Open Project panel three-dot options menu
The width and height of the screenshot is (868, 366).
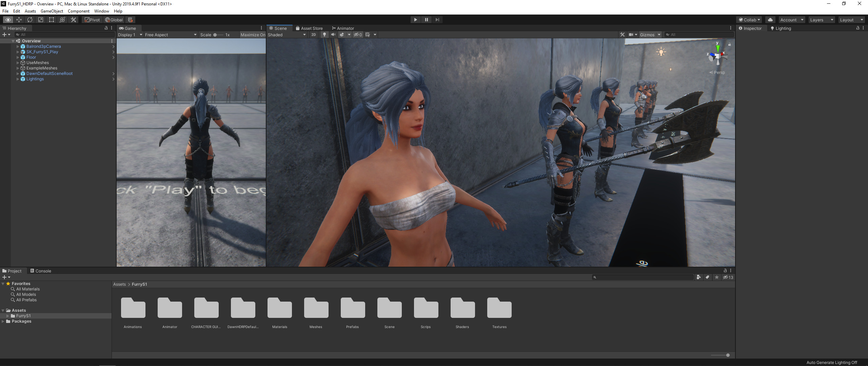tap(731, 270)
